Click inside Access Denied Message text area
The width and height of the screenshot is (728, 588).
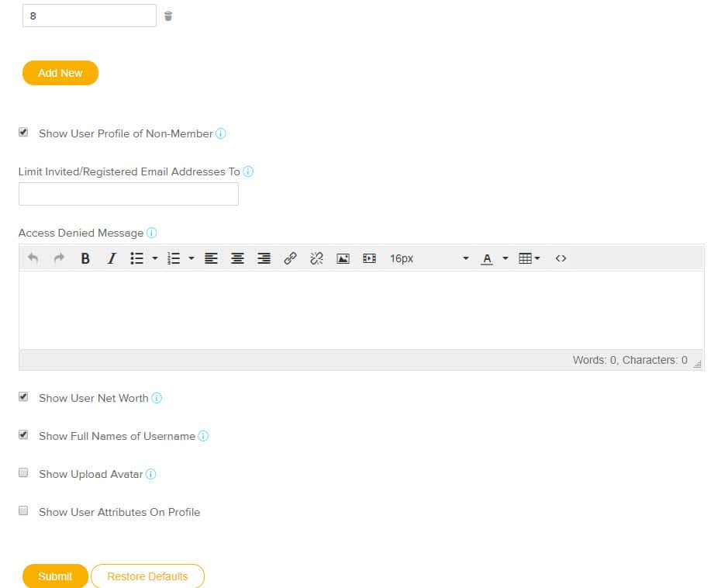pos(362,310)
